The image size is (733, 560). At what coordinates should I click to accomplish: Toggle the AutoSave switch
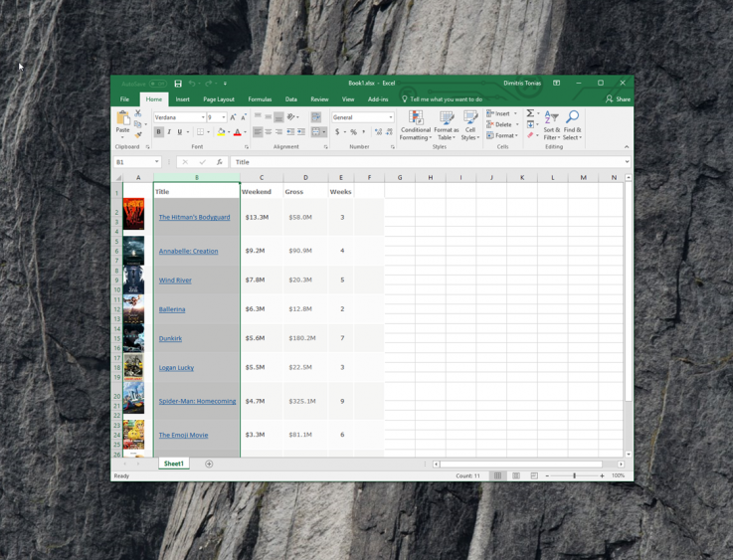click(157, 84)
